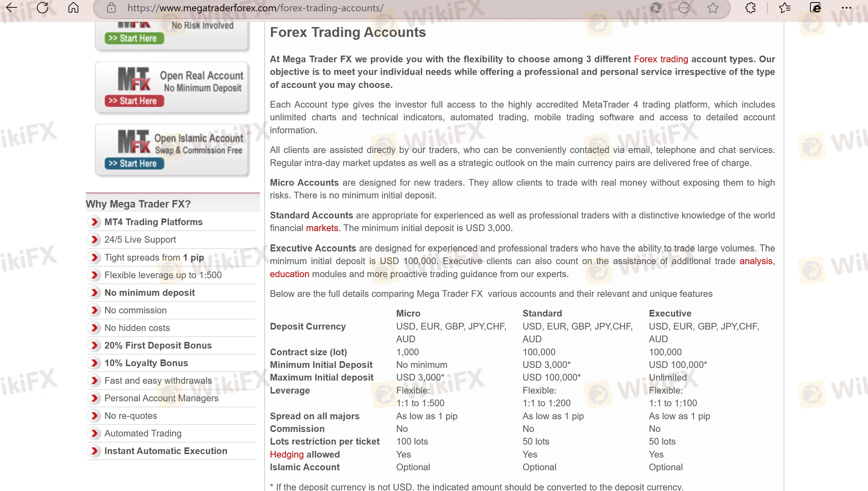Image resolution: width=868 pixels, height=491 pixels.
Task: Click Start Here on Open Islamic Account
Action: coord(134,164)
